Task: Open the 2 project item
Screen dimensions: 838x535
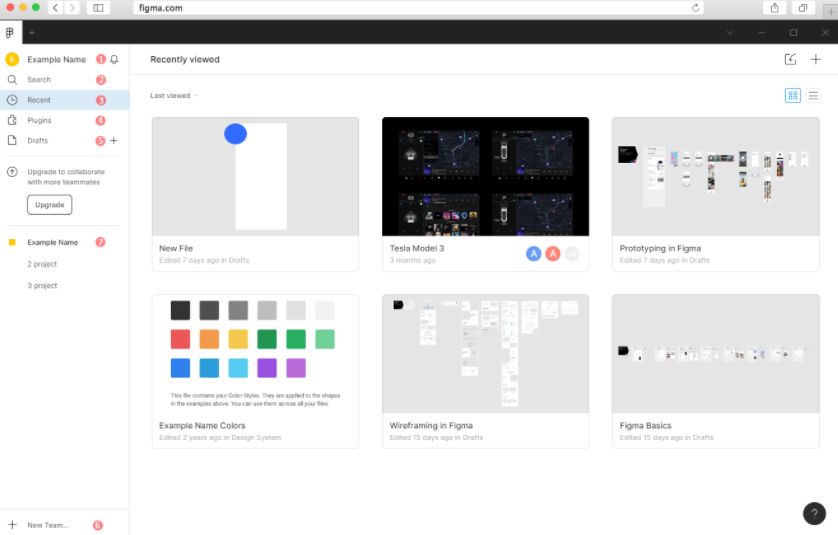Action: click(42, 264)
